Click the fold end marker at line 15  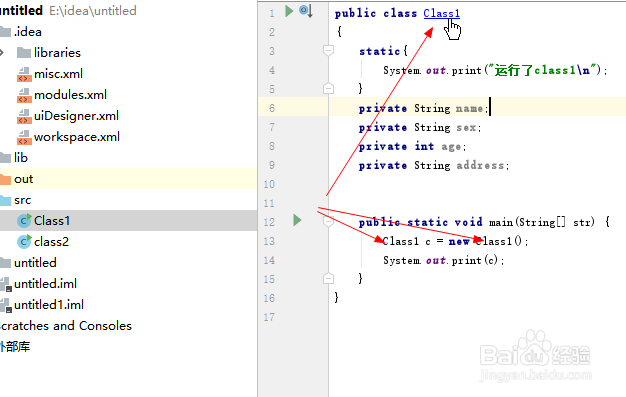click(x=328, y=278)
